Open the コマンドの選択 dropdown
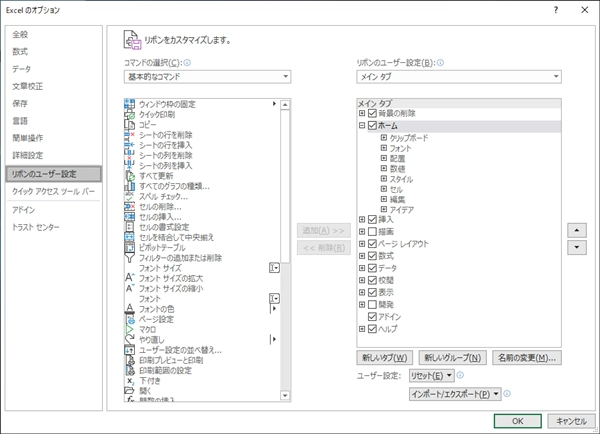Image resolution: width=600 pixels, height=434 pixels. pyautogui.click(x=207, y=77)
